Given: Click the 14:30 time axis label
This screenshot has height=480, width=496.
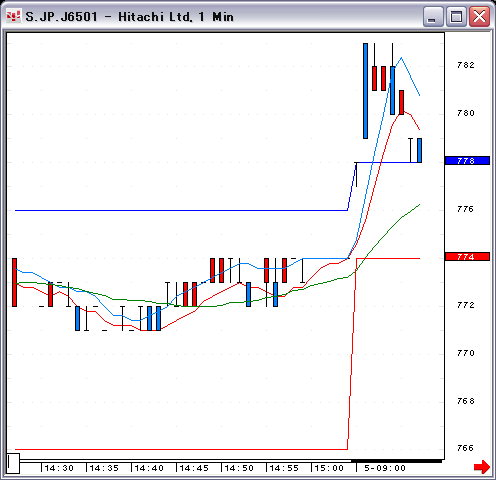Looking at the screenshot, I should [x=59, y=468].
